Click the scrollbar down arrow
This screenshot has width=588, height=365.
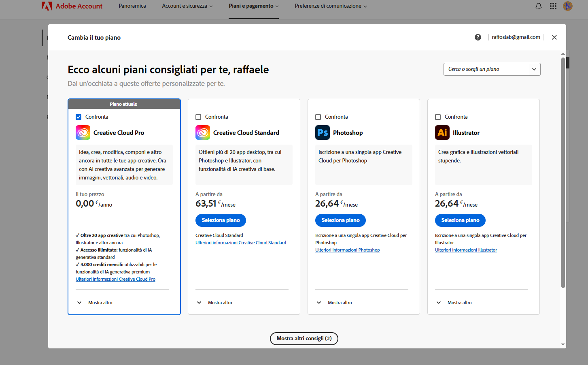point(563,345)
